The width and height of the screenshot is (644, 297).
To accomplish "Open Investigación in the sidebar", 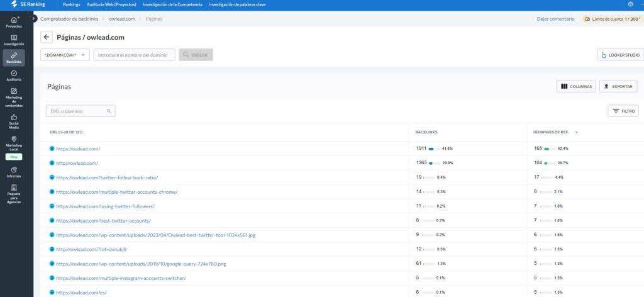I will tap(14, 40).
